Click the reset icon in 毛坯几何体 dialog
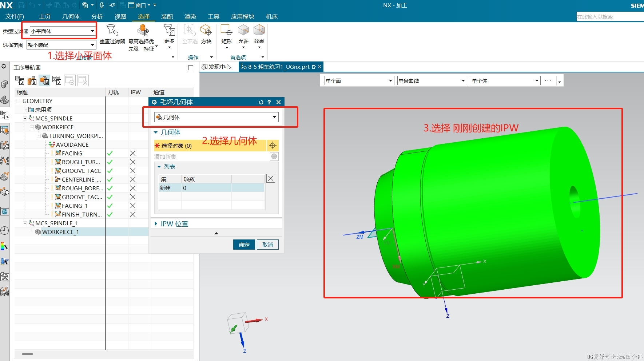644x361 pixels. pos(261,102)
